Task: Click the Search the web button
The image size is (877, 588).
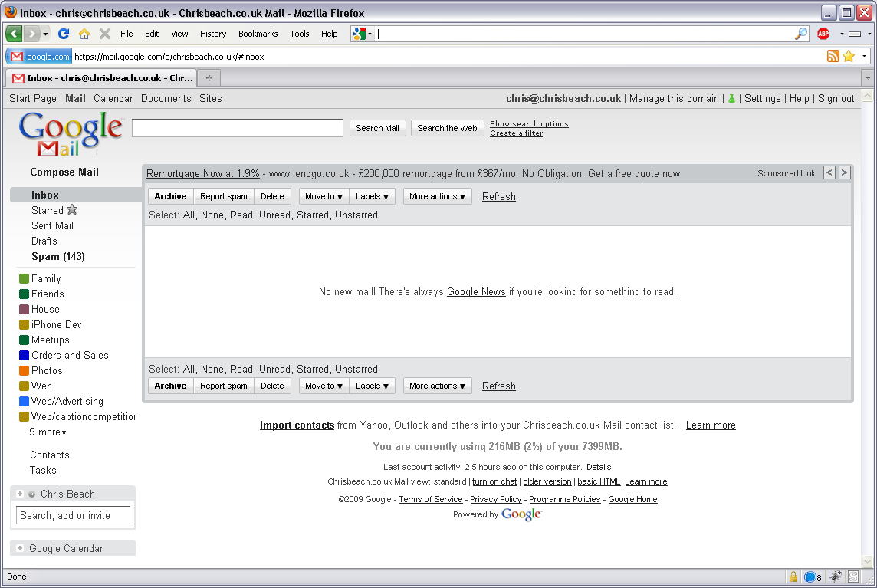Action: tap(448, 128)
